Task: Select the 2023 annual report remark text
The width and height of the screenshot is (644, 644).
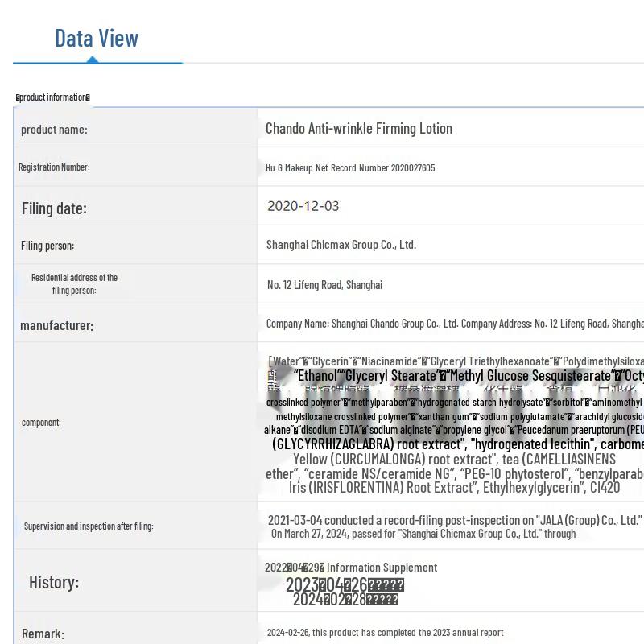Action: pyautogui.click(x=385, y=633)
